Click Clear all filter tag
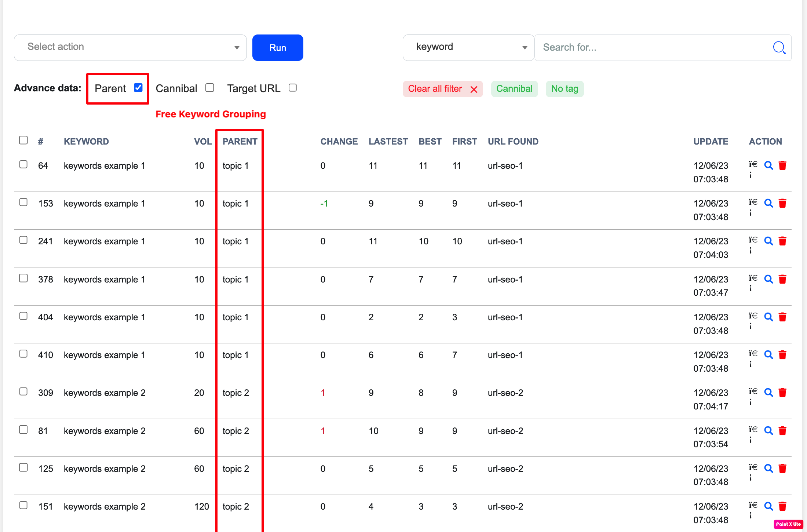 [x=443, y=89]
